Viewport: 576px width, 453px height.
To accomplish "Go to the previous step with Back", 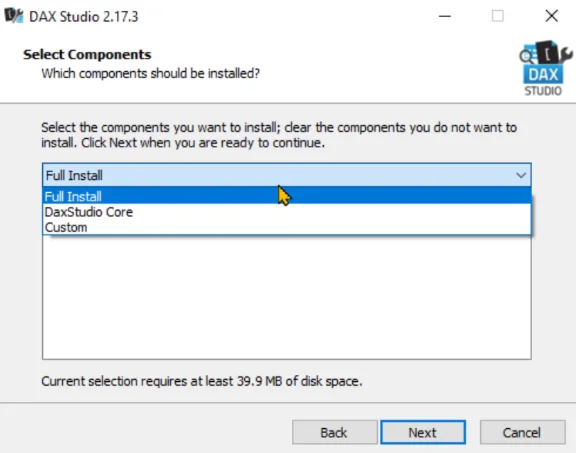I will click(335, 432).
